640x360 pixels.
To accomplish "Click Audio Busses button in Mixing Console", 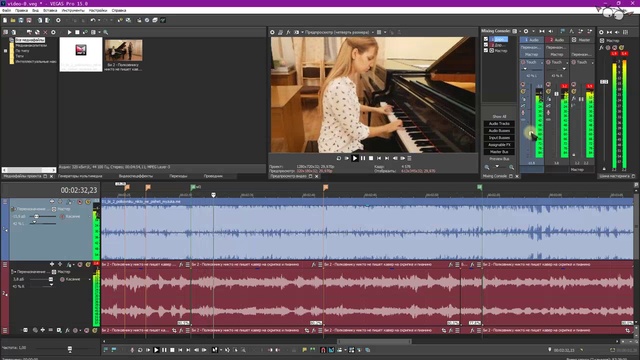I will click(x=499, y=131).
